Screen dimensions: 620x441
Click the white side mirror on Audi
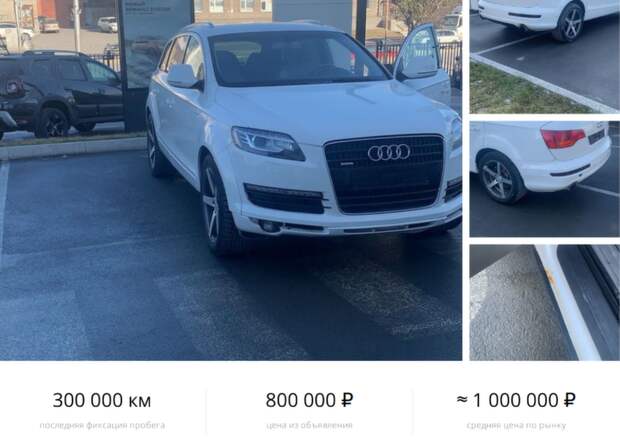182,76
